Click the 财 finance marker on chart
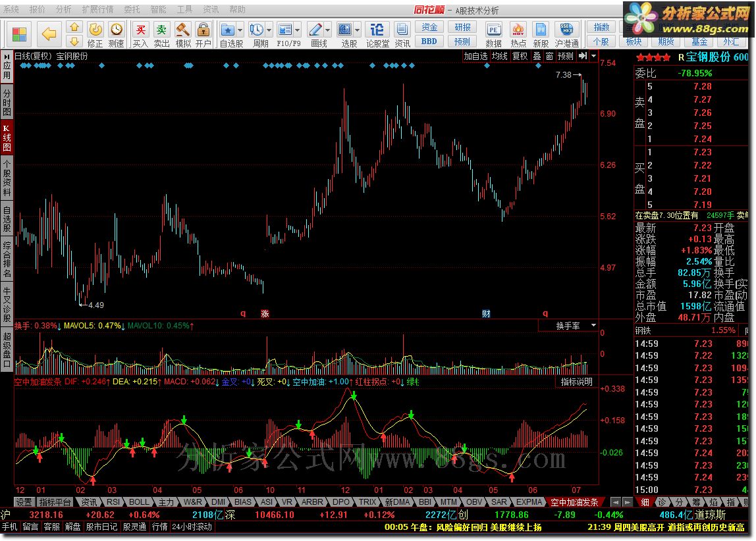756x541 pixels. click(x=486, y=314)
